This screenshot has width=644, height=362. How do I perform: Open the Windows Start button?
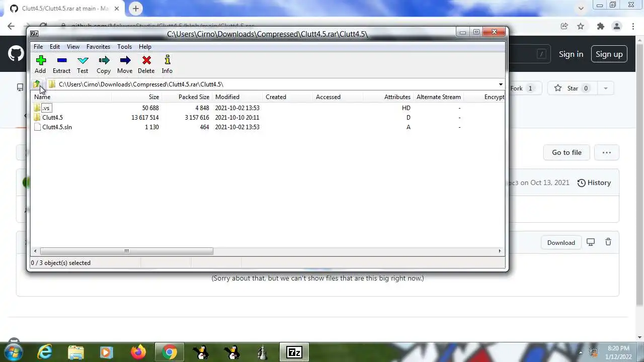point(15,351)
